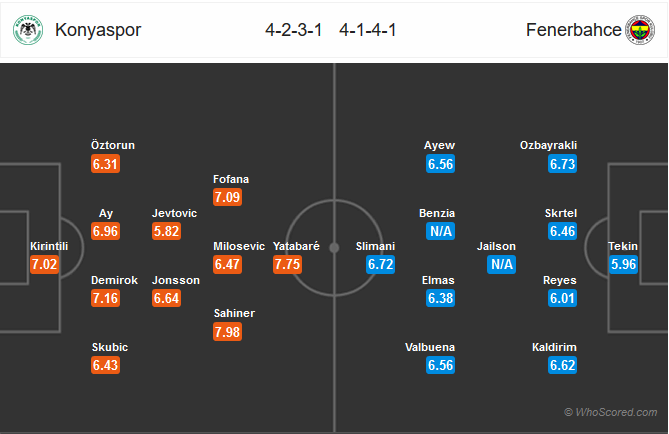The image size is (669, 434).
Task: Open the Fenerbahce team name link
Action: (x=573, y=30)
